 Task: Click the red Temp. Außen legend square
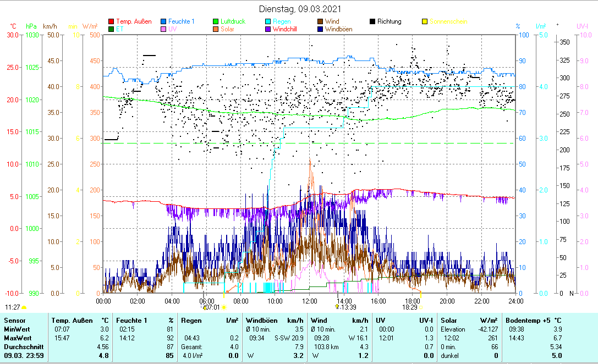[112, 22]
